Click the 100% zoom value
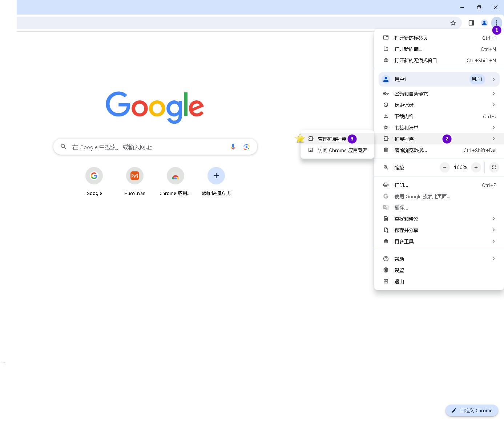Viewport: 504px width, 422px height. (x=460, y=167)
